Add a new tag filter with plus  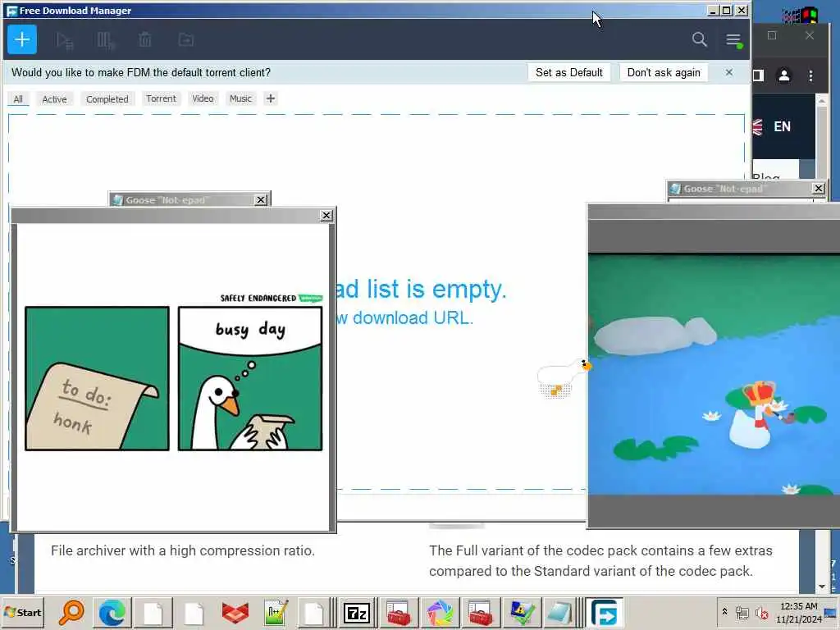coord(271,98)
